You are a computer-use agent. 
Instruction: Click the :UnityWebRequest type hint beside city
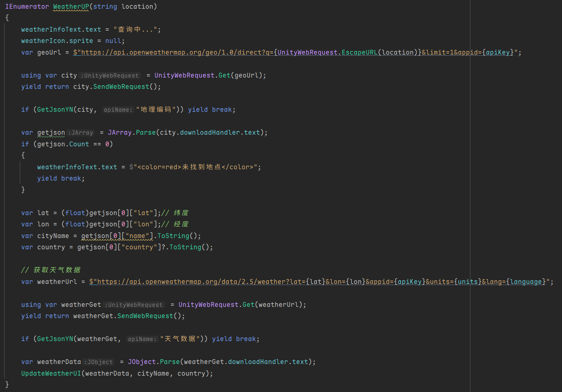tap(110, 76)
